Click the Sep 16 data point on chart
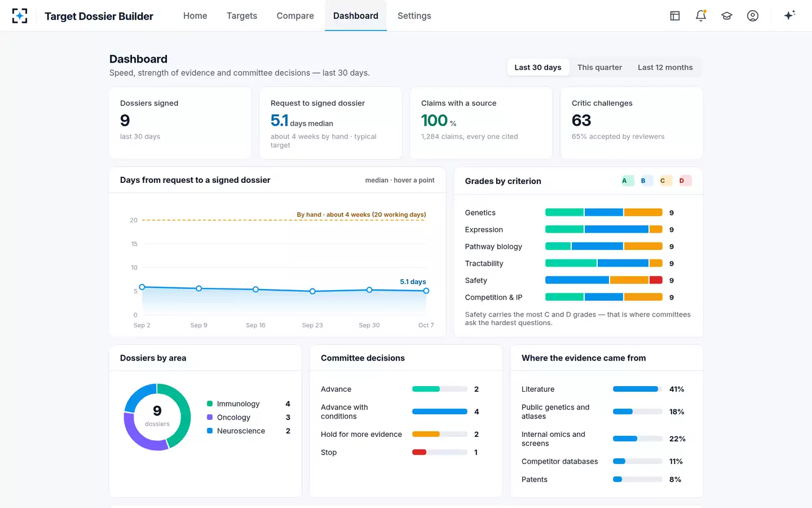812x508 pixels. pos(255,290)
